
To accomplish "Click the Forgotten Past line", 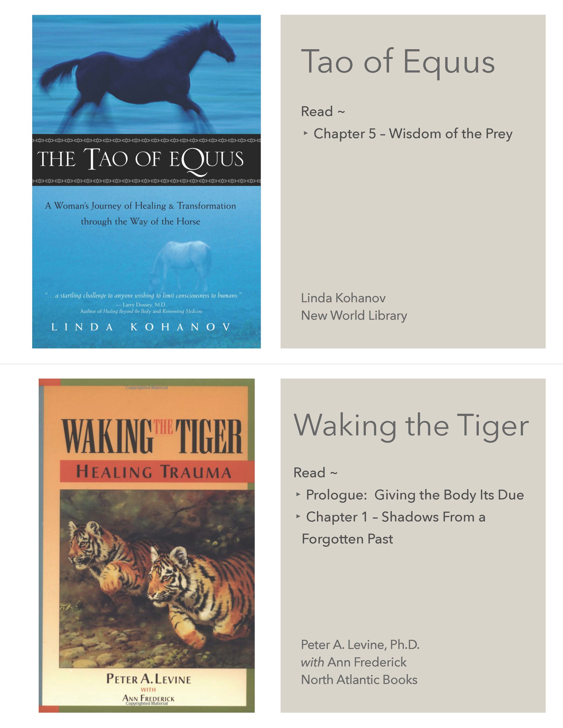I will pyautogui.click(x=347, y=539).
